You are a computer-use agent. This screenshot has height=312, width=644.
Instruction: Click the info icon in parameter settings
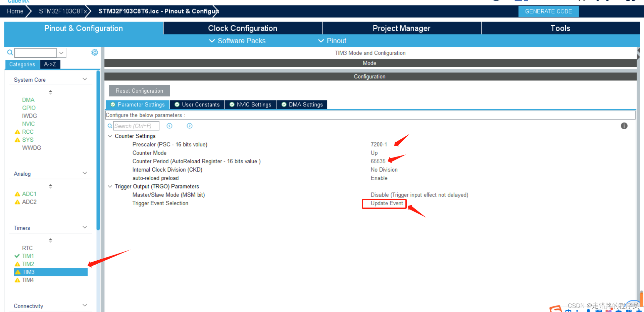pos(624,126)
